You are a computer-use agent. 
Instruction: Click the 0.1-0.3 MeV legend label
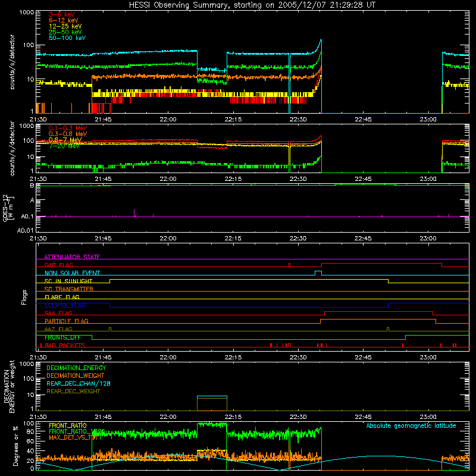pos(68,128)
